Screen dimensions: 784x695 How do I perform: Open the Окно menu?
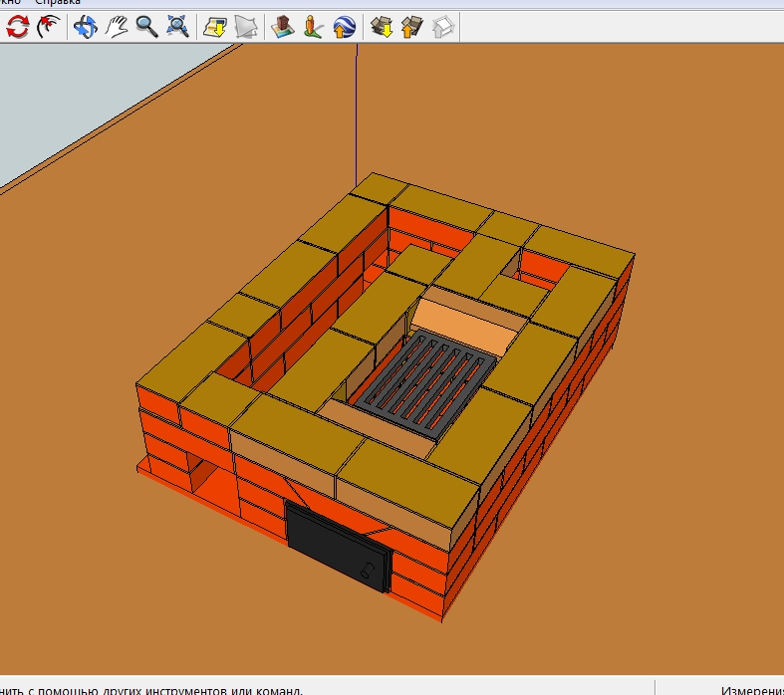(x=11, y=3)
